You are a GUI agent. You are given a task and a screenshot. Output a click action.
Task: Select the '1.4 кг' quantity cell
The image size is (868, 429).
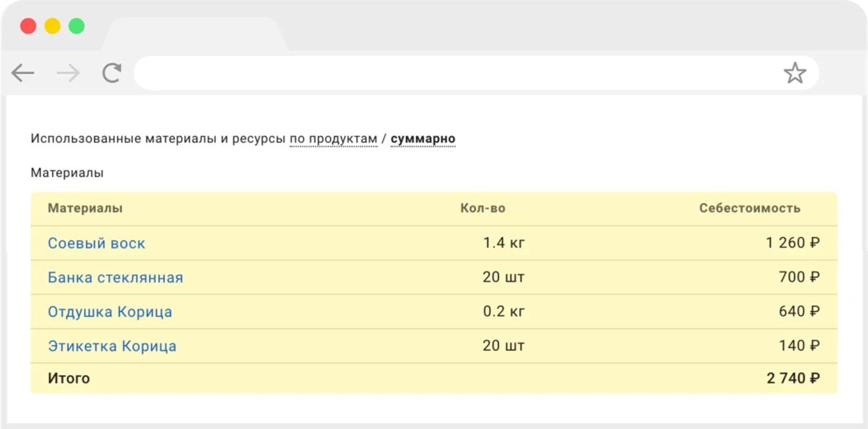click(x=504, y=243)
